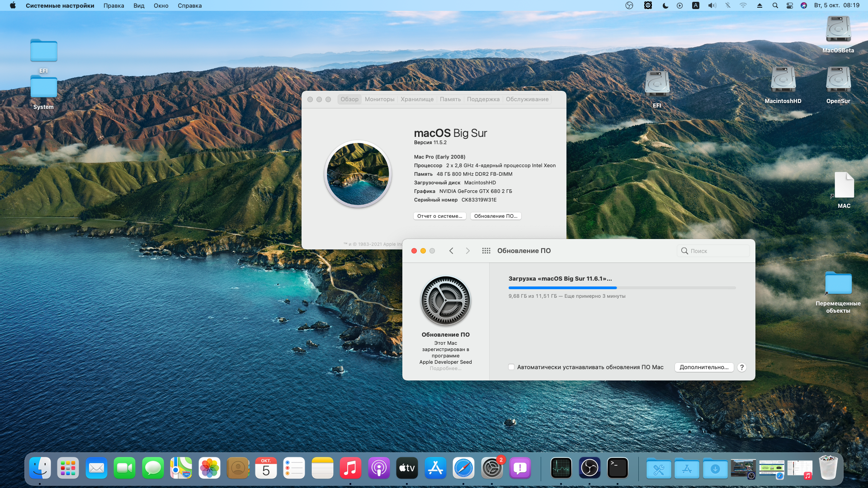Open Calendar showing 5 Oct
The height and width of the screenshot is (488, 868).
[x=266, y=468]
